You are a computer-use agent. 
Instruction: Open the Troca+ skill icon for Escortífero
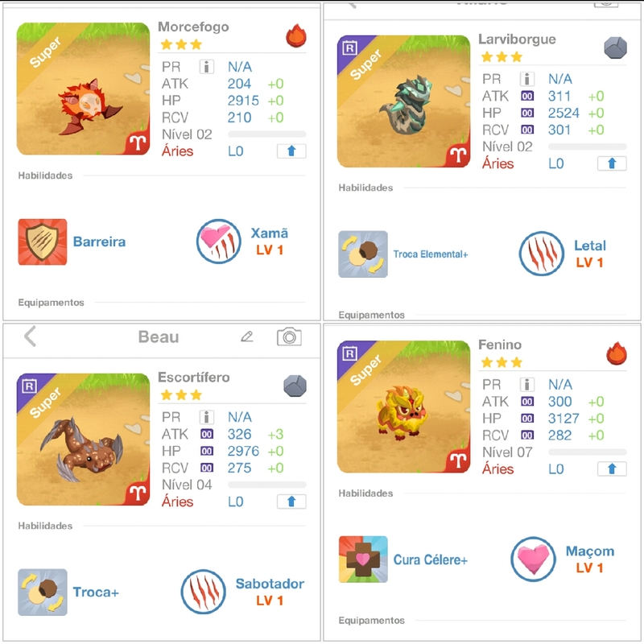43,592
